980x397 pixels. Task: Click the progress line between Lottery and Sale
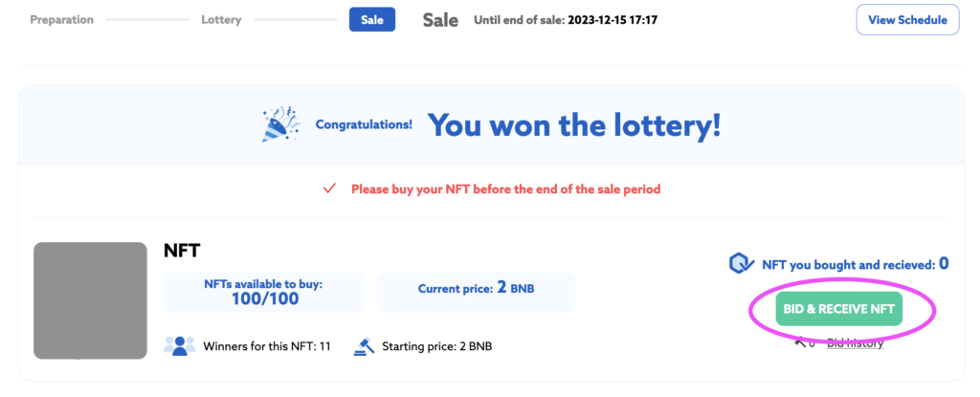pyautogui.click(x=295, y=19)
